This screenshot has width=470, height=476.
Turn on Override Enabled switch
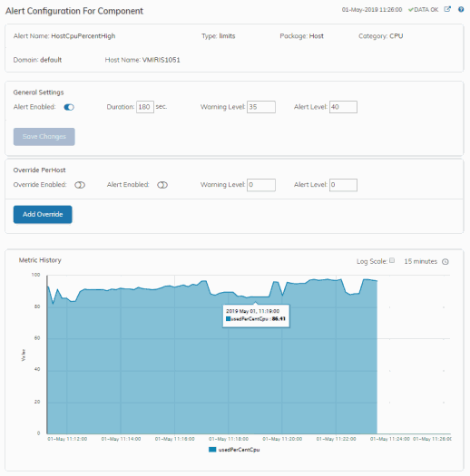(80, 185)
